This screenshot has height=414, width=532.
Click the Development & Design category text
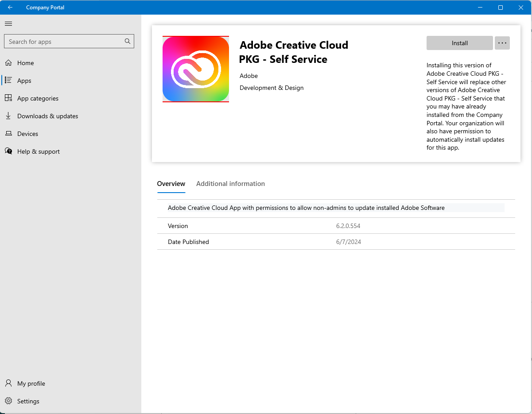click(272, 88)
